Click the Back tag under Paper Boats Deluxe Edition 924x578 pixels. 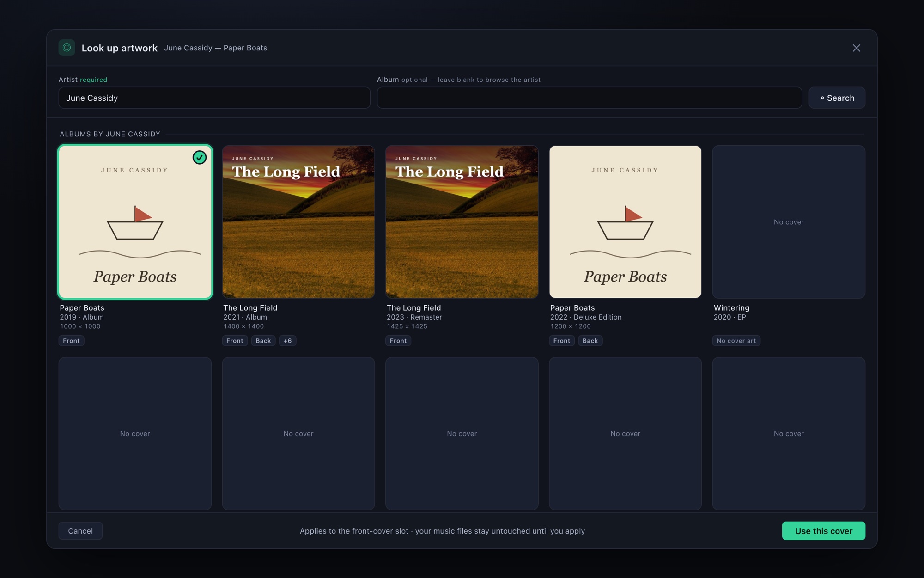(x=590, y=341)
